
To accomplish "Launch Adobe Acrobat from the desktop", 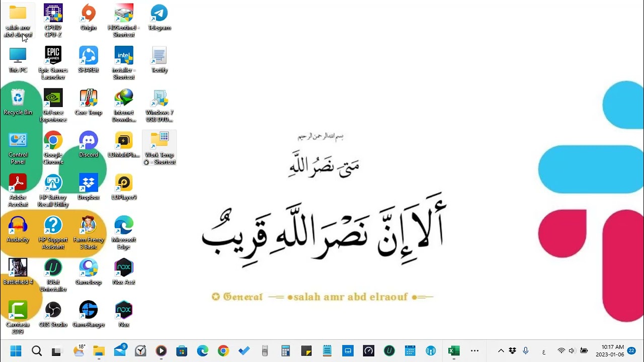I will [18, 190].
